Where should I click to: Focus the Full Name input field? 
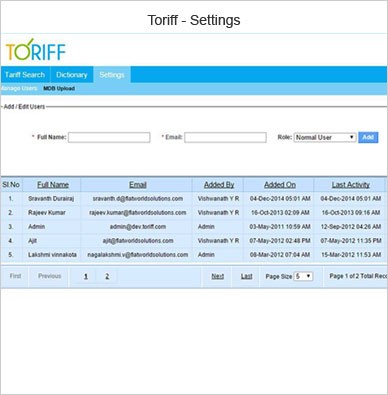tap(109, 137)
